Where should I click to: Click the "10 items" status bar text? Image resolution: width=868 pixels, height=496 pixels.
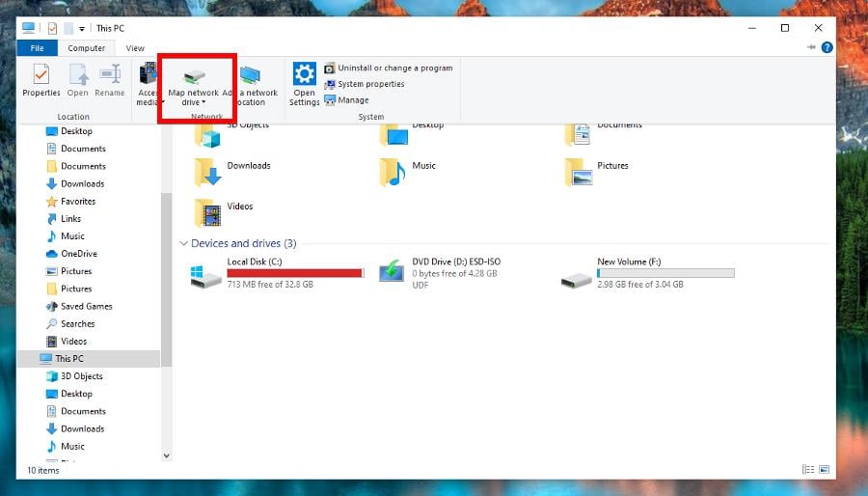(x=43, y=471)
